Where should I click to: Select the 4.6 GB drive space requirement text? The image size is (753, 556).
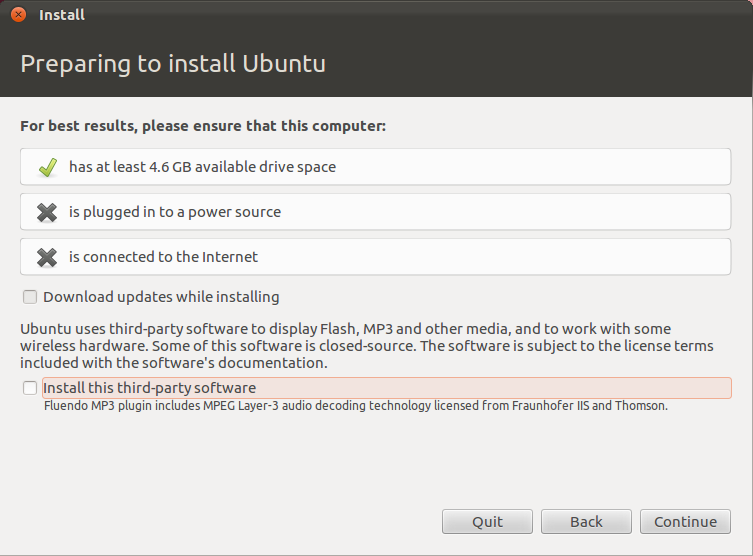click(x=202, y=167)
